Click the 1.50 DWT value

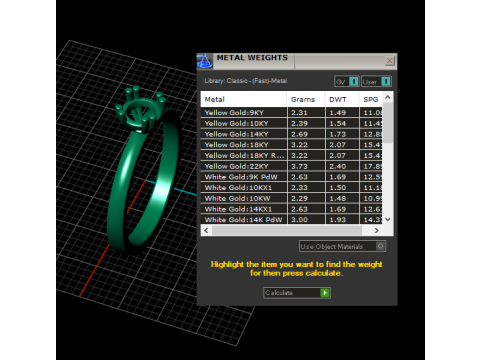338,188
